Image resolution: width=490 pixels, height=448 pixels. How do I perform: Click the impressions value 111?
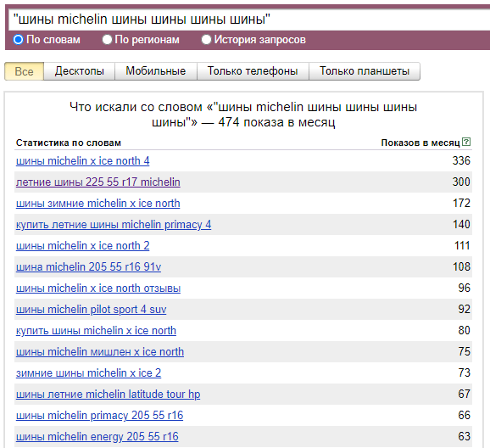tap(462, 246)
